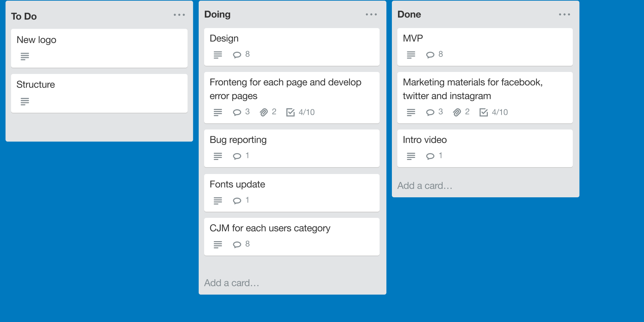Click checklist 4/10 badge on Marketing materials card
The width and height of the screenshot is (644, 322).
(x=494, y=112)
